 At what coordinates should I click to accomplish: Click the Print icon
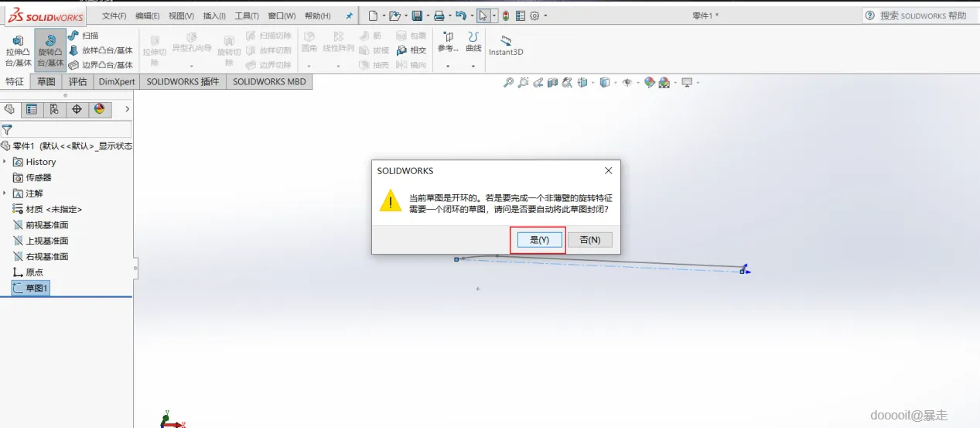click(439, 15)
